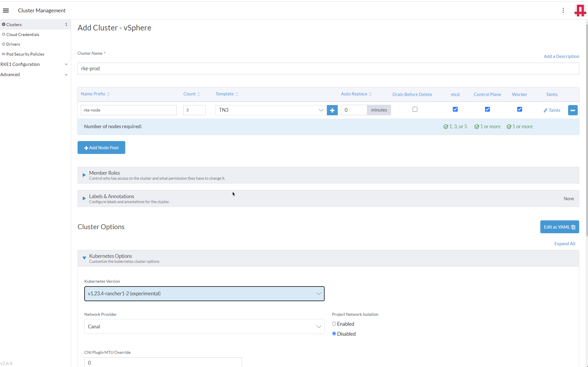Click the Auto Replace minutes field
Image resolution: width=588 pixels, height=367 pixels.
(354, 110)
